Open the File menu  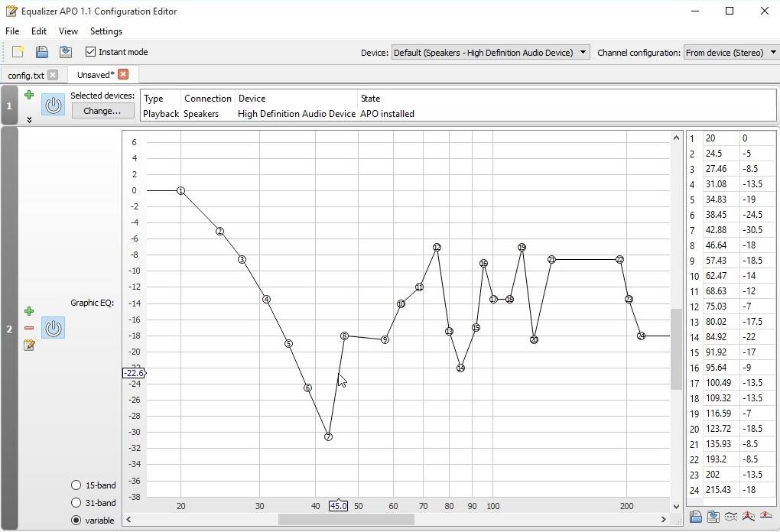(12, 31)
